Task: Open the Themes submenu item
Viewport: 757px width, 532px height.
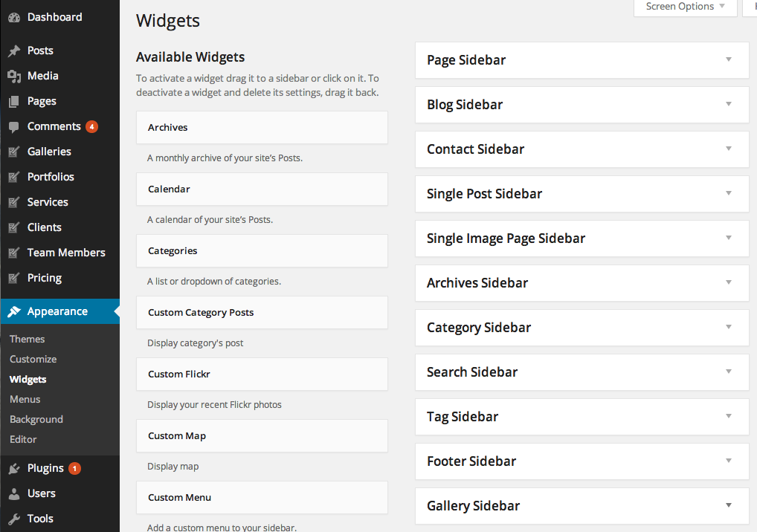Action: click(x=27, y=339)
